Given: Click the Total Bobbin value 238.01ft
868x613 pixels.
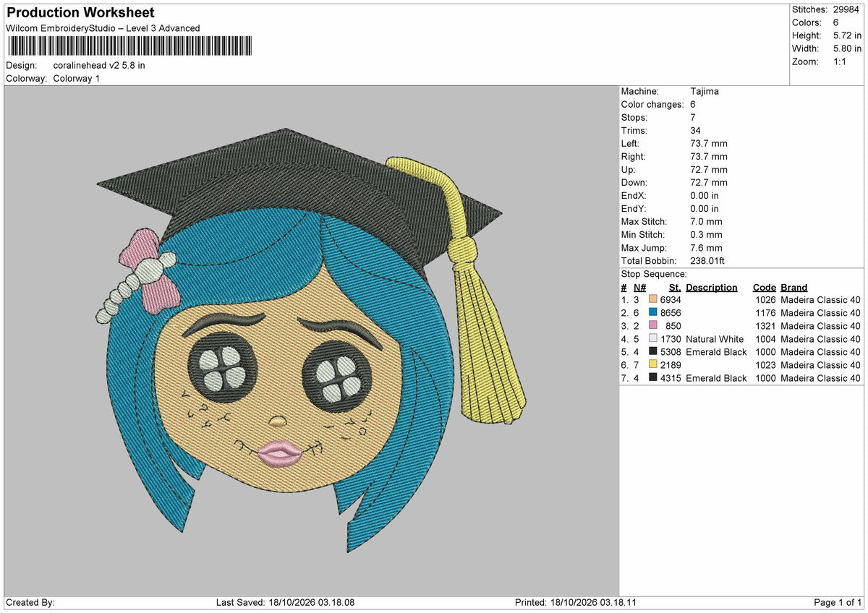Looking at the screenshot, I should pyautogui.click(x=707, y=261).
